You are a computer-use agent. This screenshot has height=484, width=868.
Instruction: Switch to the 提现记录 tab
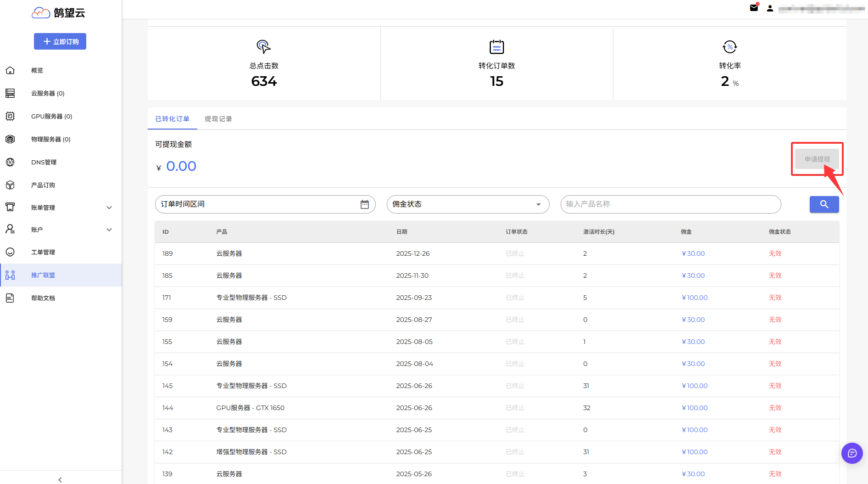tap(218, 119)
